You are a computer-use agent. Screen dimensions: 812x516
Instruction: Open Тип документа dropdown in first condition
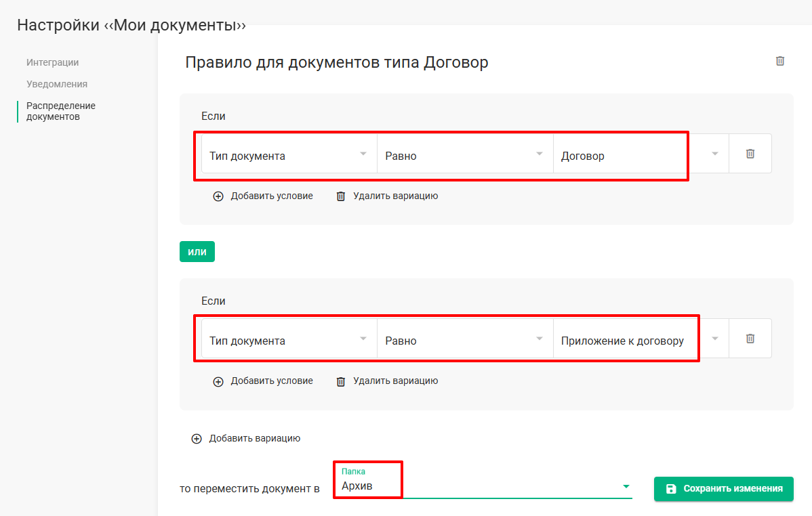point(289,154)
